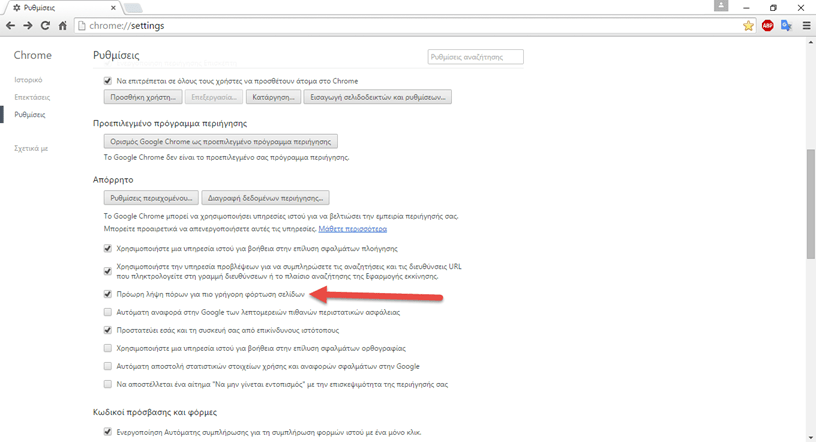
Task: Toggle web service for navigation errors checkbox
Action: [108, 248]
